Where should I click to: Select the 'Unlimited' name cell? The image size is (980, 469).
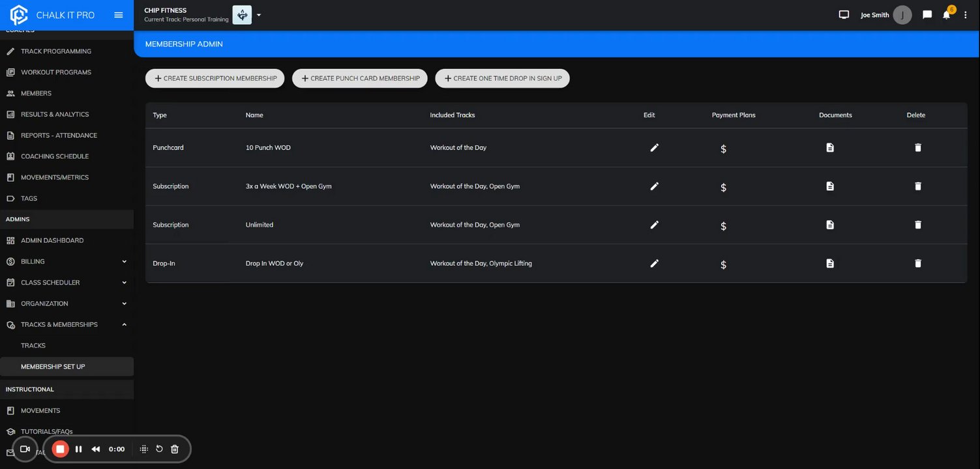click(x=260, y=225)
